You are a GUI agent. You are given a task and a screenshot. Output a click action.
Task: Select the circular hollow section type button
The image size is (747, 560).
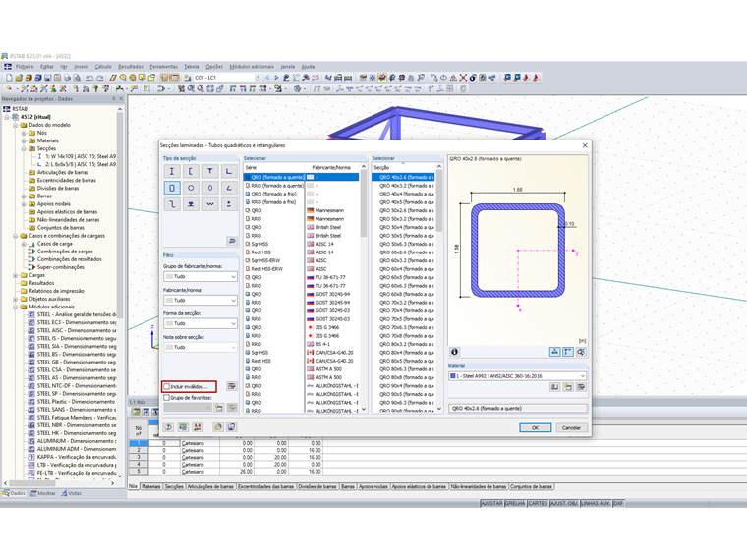(x=191, y=188)
